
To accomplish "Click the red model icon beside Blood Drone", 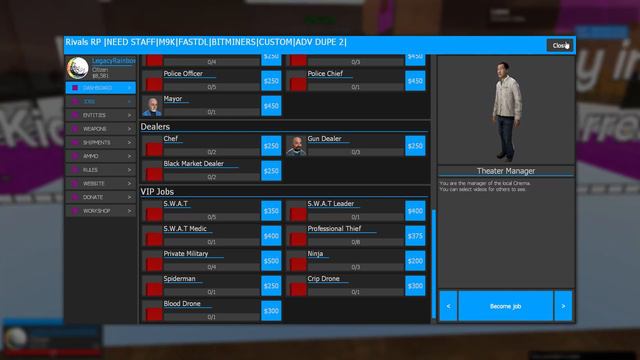I will 154,314.
